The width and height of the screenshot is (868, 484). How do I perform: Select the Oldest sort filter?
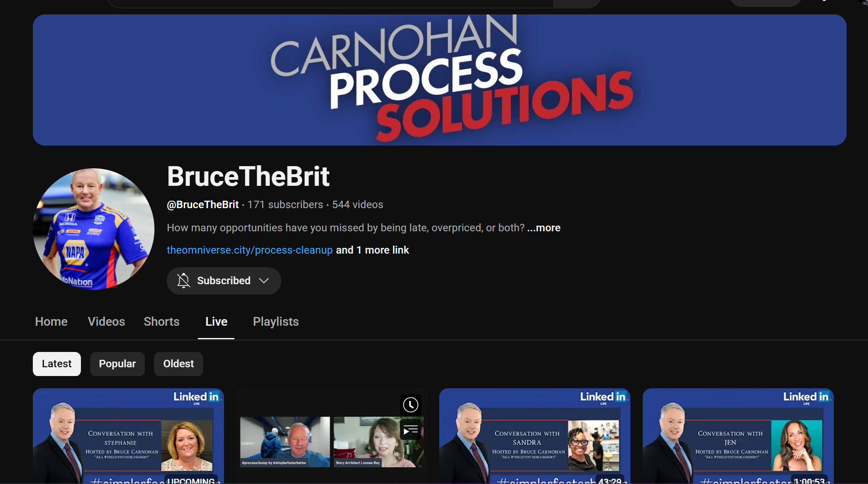point(178,364)
